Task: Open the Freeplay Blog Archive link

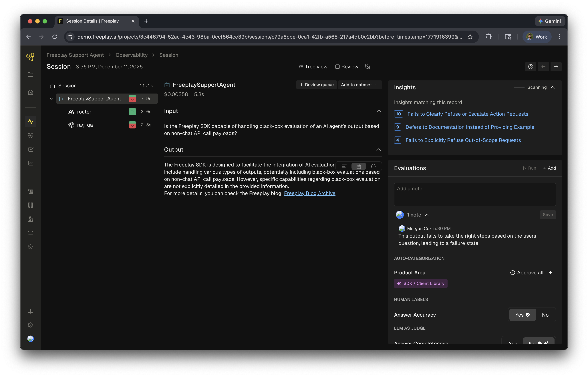Action: point(310,193)
